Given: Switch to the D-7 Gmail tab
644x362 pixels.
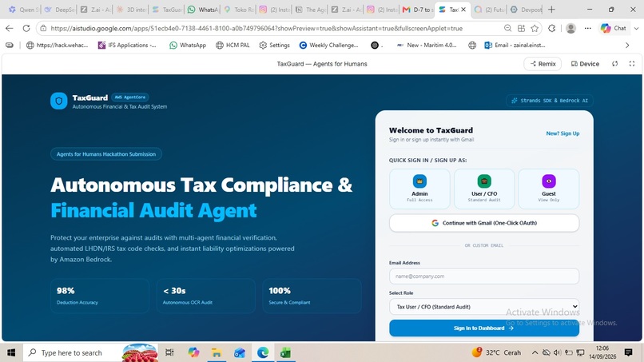Looking at the screenshot, I should [416, 10].
